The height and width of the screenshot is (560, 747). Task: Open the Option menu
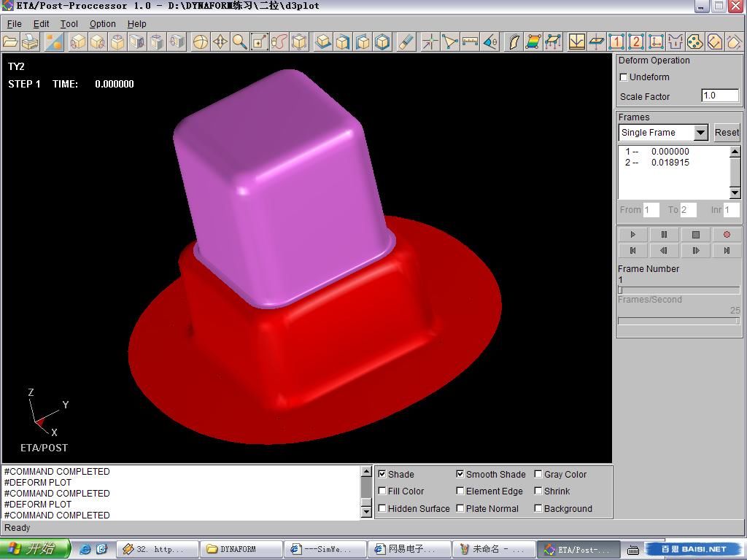(102, 24)
